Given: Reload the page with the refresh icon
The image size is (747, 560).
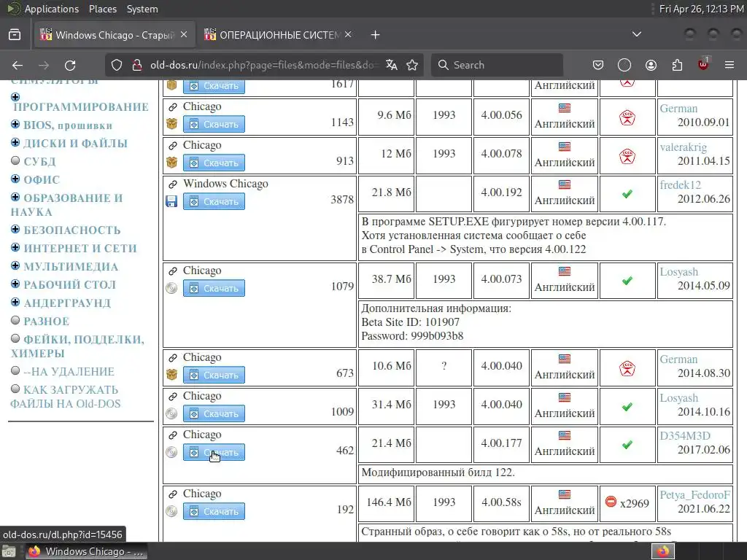Looking at the screenshot, I should click(70, 65).
